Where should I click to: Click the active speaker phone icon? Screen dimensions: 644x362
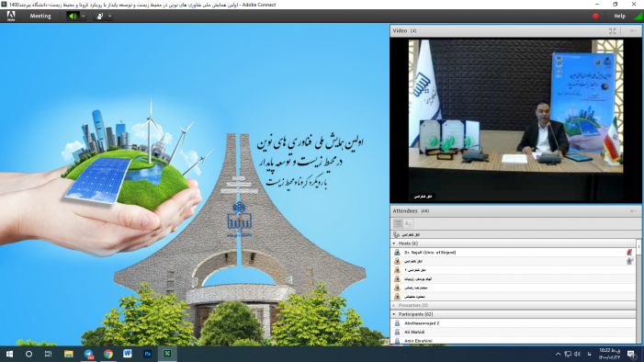coord(396,234)
